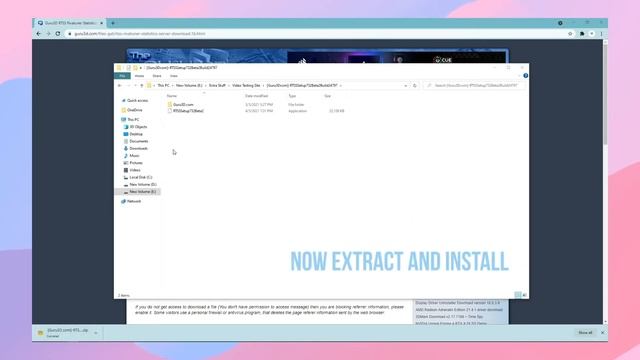The width and height of the screenshot is (640, 360).
Task: Click Show all downloads button
Action: pyautogui.click(x=585, y=333)
